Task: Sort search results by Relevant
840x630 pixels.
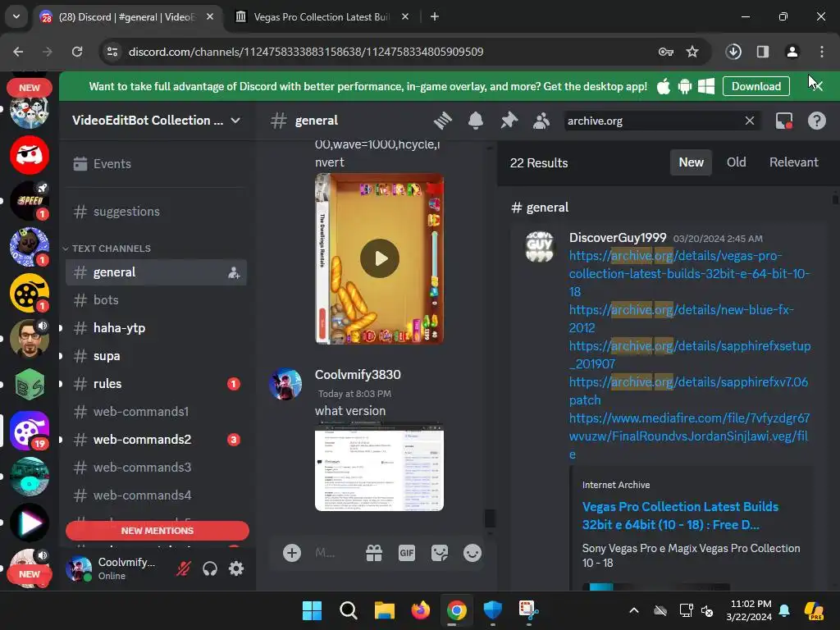Action: point(793,162)
